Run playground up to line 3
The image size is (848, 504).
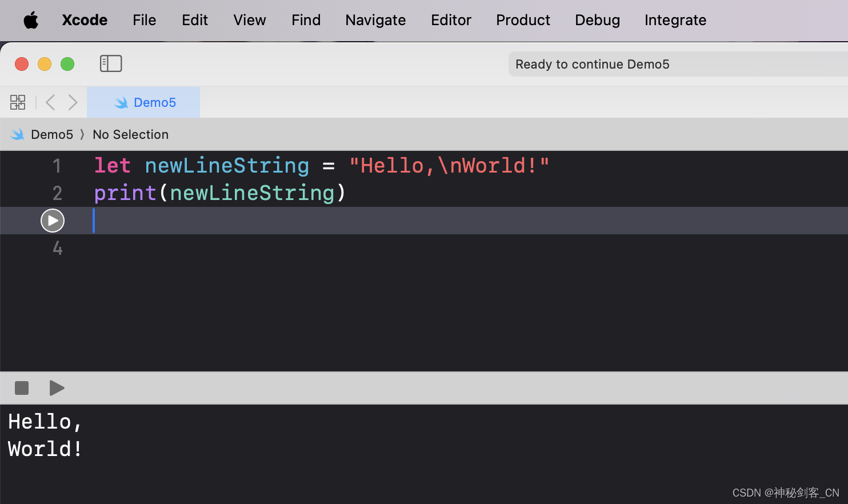53,221
